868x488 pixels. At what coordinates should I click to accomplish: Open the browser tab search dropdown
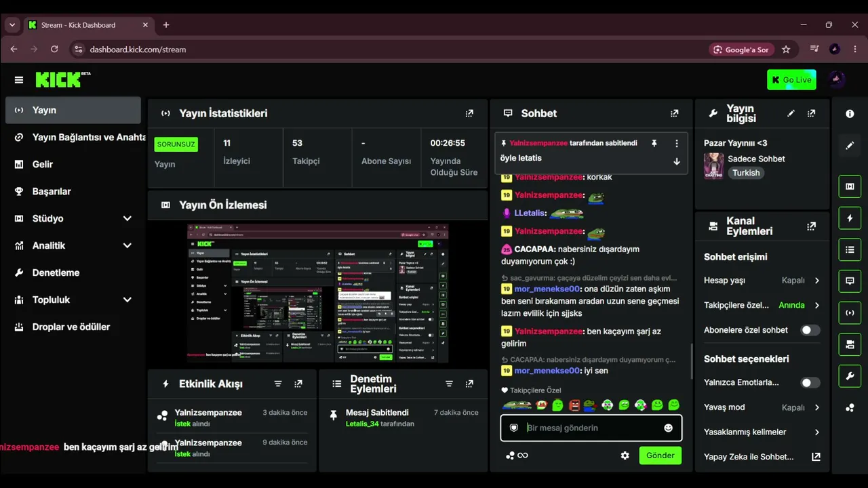(12, 25)
